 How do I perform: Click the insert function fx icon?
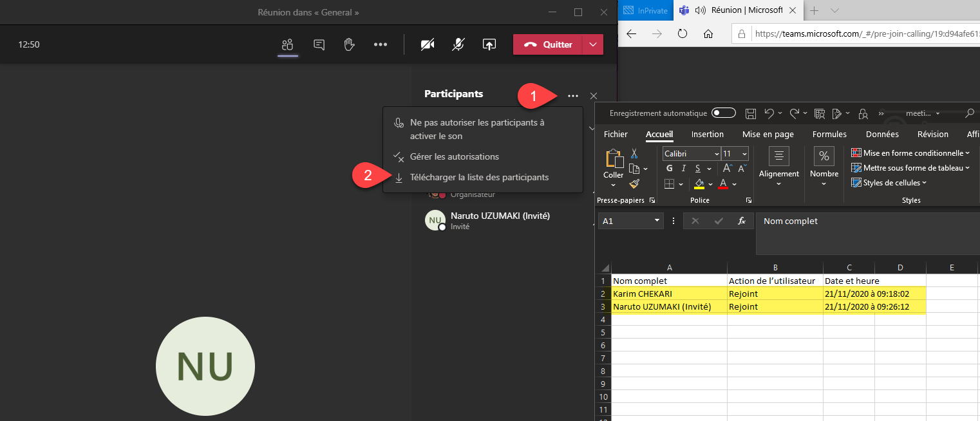(741, 221)
